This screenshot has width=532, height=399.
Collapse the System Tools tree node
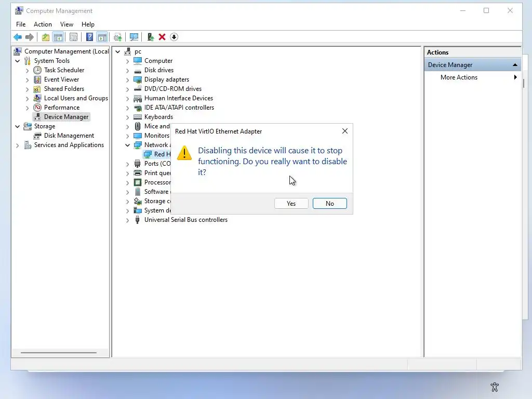(x=17, y=61)
